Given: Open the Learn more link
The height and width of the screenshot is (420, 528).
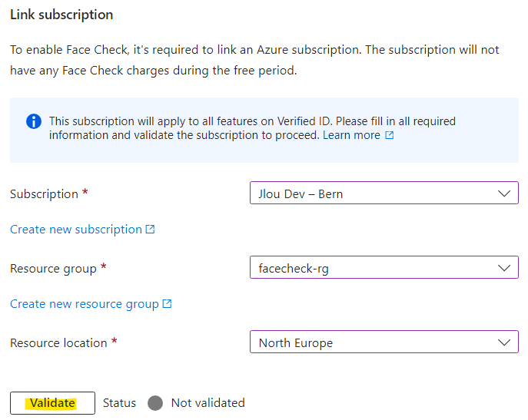Looking at the screenshot, I should pyautogui.click(x=351, y=135).
